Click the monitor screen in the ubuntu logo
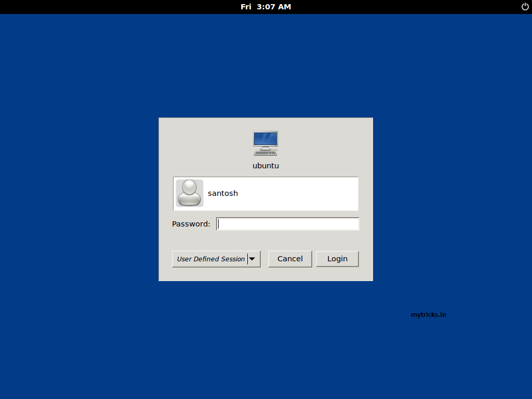Viewport: 532px width, 399px height. coord(265,139)
